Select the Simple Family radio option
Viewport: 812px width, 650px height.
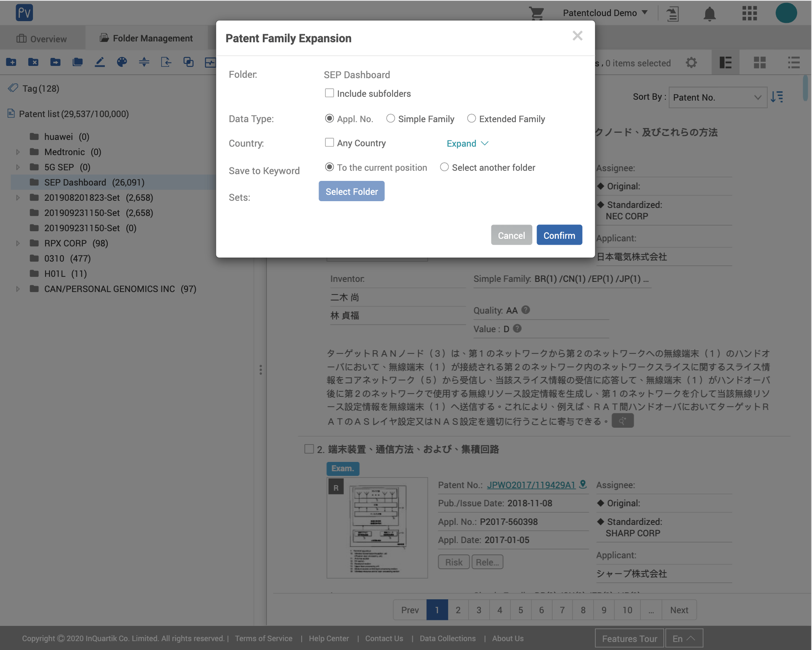[x=391, y=119]
